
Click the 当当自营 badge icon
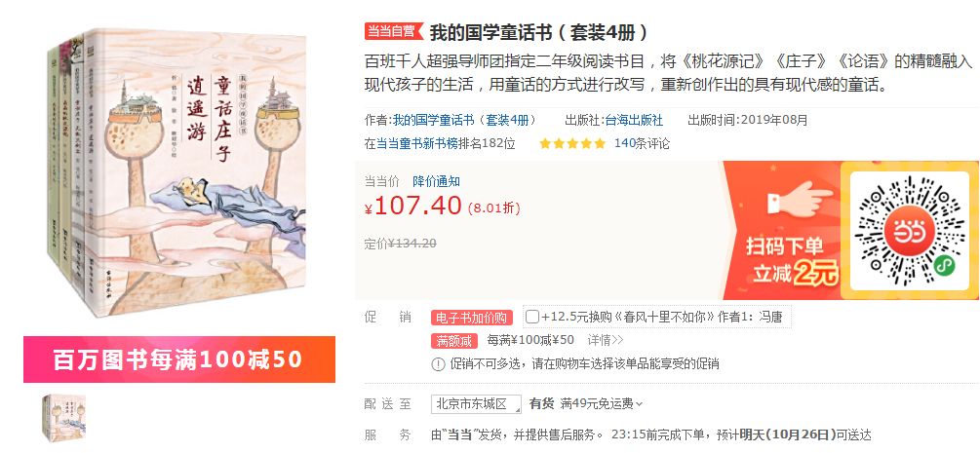[394, 31]
